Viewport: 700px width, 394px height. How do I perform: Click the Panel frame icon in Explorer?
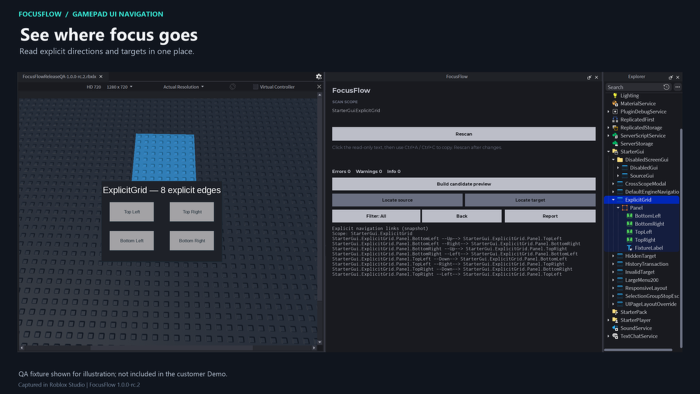coord(625,208)
